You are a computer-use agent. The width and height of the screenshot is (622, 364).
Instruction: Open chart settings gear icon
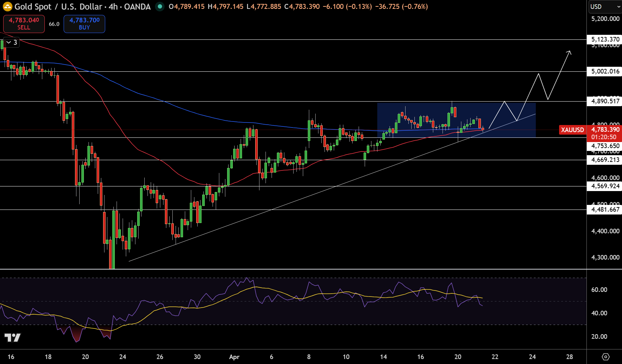point(606,357)
